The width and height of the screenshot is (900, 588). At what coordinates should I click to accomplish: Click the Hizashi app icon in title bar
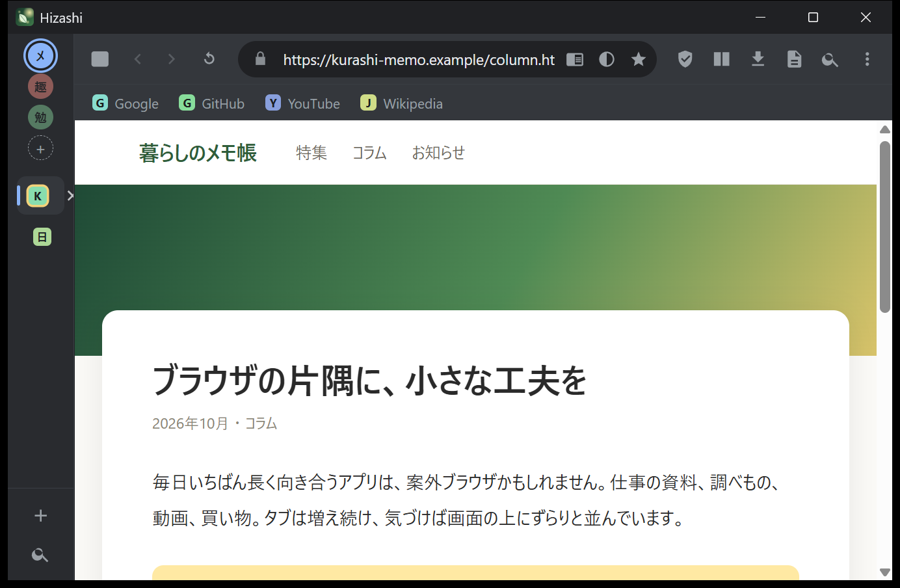tap(25, 17)
